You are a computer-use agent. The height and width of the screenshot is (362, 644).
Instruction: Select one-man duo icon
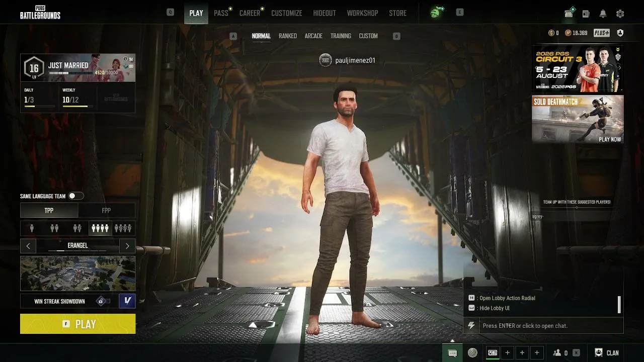[77, 229]
